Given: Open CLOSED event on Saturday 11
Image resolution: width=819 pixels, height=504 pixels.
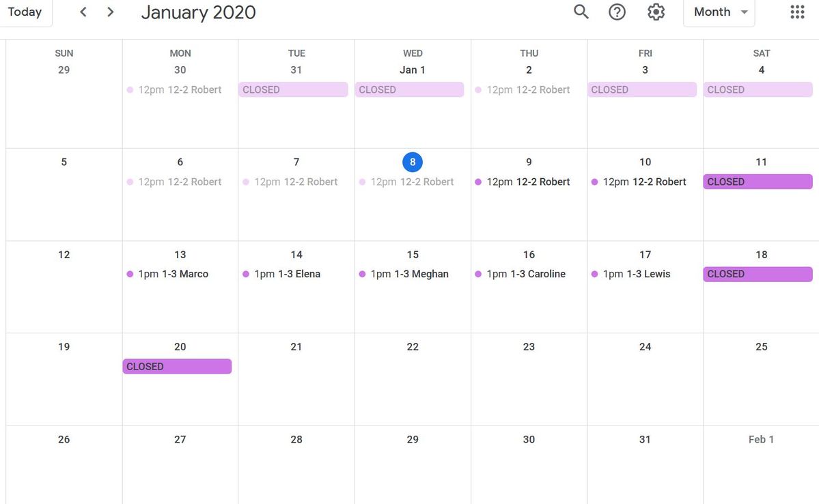Looking at the screenshot, I should point(758,182).
